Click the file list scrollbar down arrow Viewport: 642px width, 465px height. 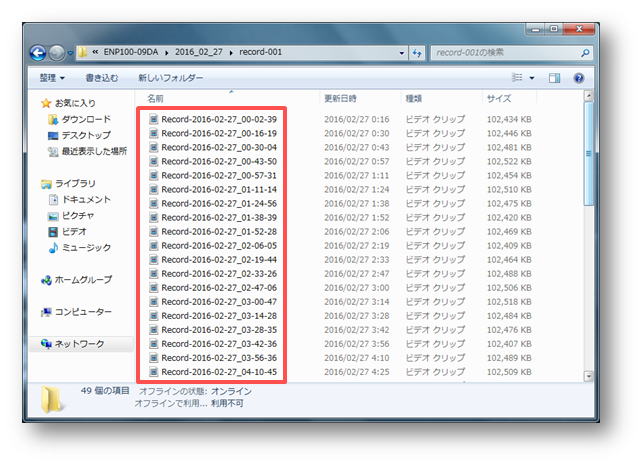(588, 376)
